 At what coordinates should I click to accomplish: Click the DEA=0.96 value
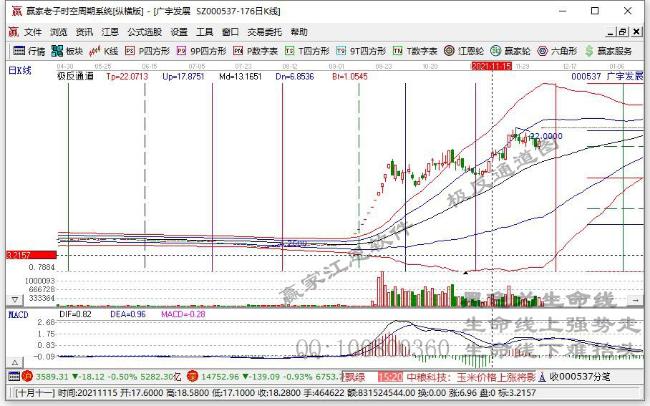tap(128, 314)
